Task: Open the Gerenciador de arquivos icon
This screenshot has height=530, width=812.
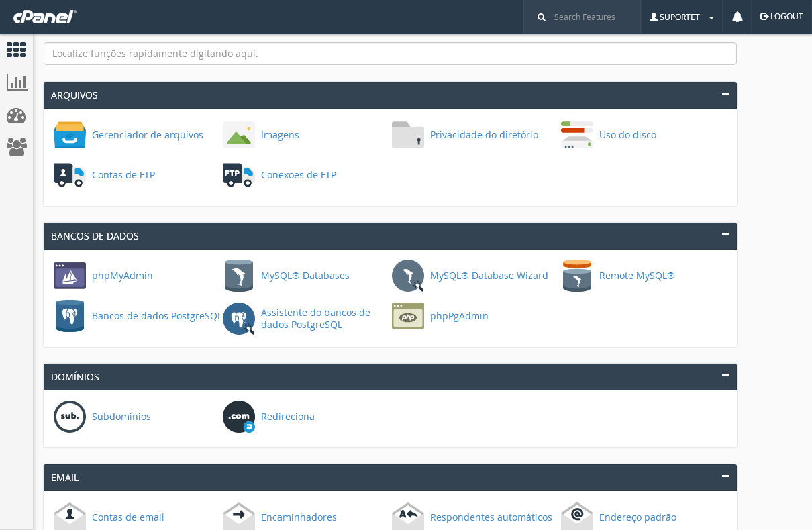Action: click(x=70, y=135)
